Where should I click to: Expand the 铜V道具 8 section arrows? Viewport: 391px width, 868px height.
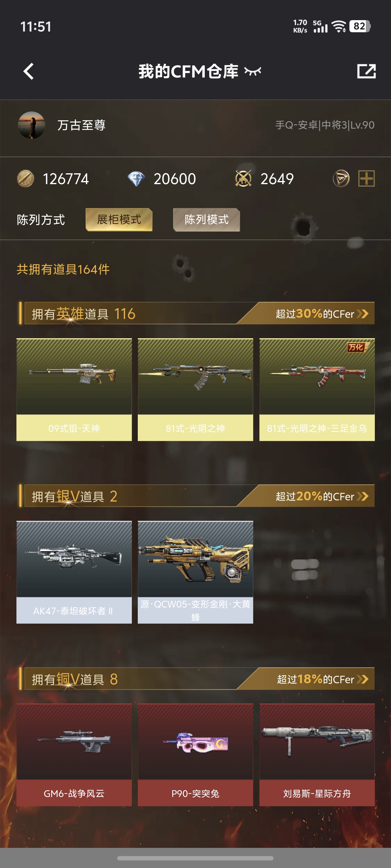362,679
